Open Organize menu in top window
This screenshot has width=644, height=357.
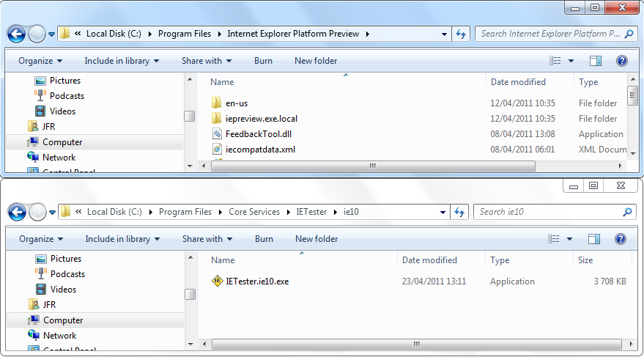pos(40,61)
